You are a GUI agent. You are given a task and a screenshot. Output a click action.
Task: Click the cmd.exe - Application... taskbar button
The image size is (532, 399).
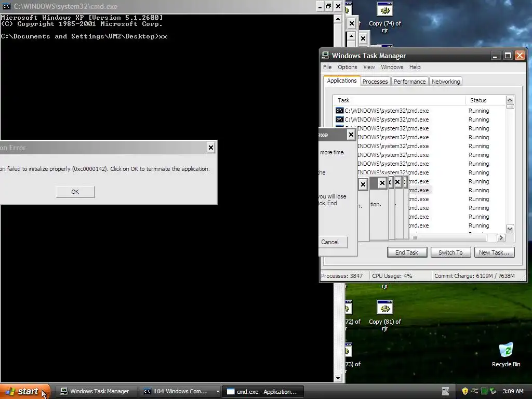[262, 392]
